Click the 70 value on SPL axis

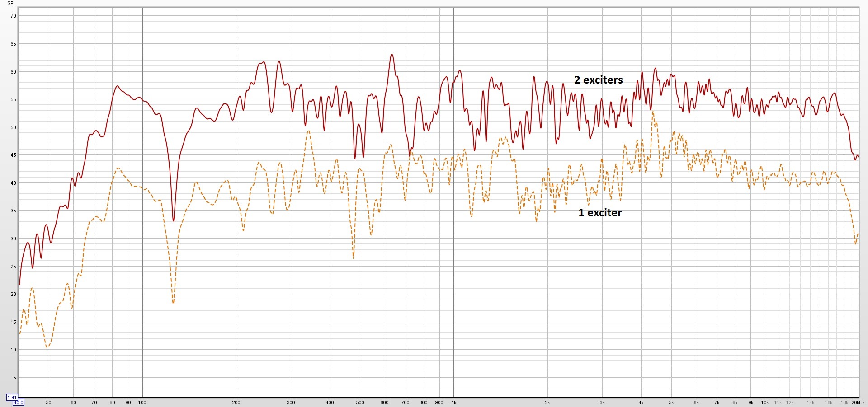tap(13, 16)
